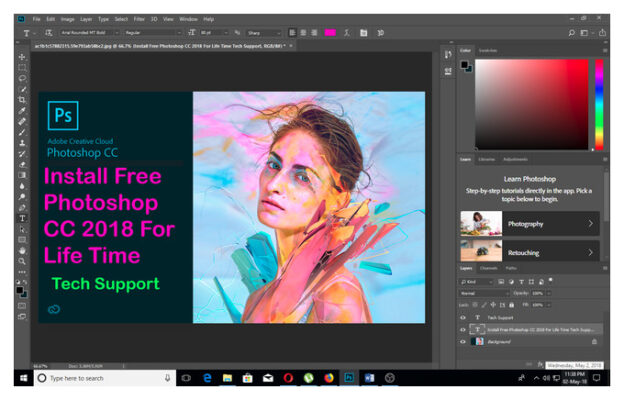Click the taskbar search box
624x400 pixels.
coord(105,378)
